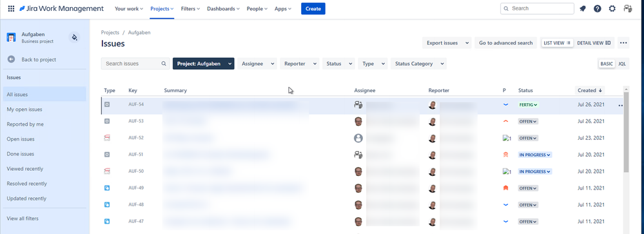Change the OFFEN status on AUF-53

click(x=528, y=122)
